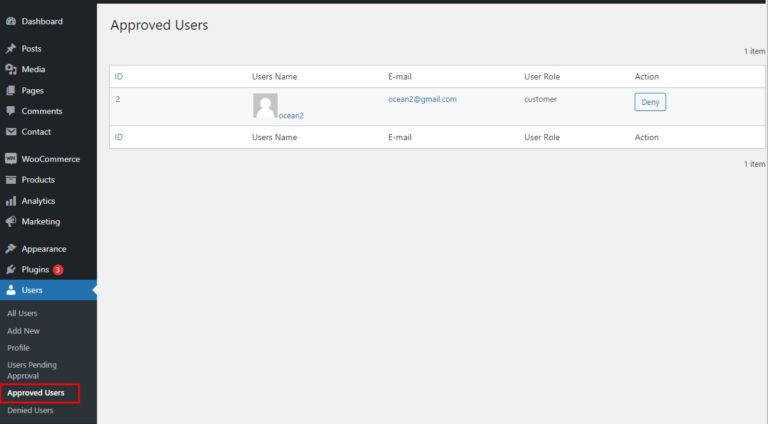The height and width of the screenshot is (424, 768).
Task: Select Add New user submenu link
Action: point(24,330)
